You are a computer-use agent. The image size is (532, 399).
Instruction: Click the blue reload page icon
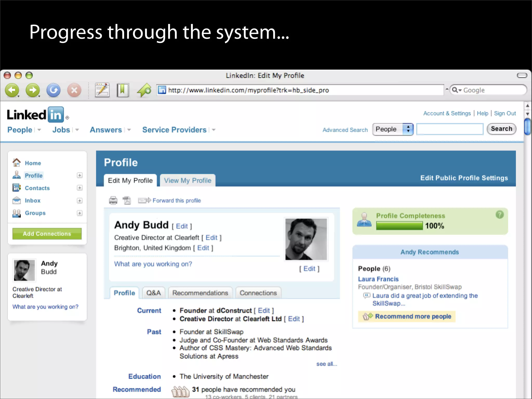(54, 90)
